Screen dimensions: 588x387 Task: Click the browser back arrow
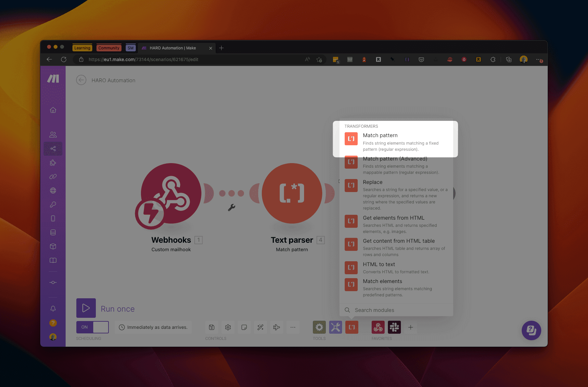click(x=49, y=59)
